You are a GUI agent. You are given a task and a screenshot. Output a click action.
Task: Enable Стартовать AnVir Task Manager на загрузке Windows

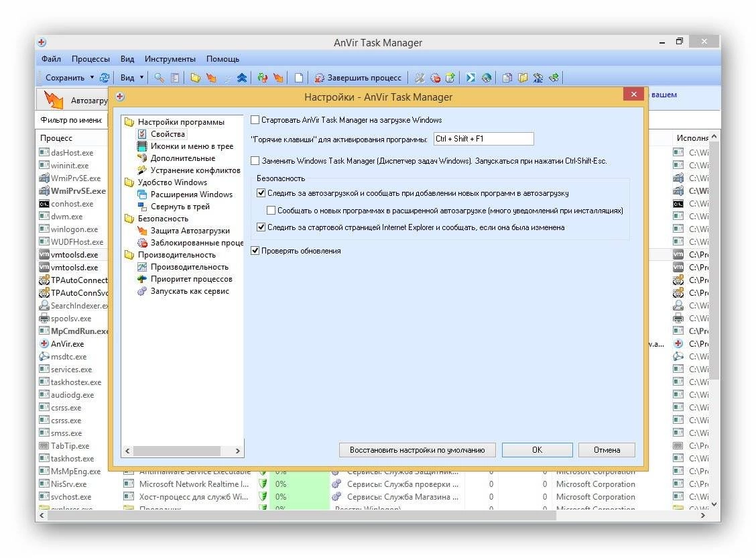(x=255, y=119)
